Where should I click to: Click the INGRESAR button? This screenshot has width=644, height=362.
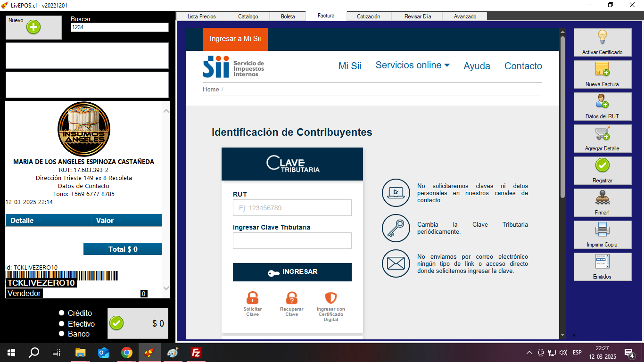pos(292,272)
